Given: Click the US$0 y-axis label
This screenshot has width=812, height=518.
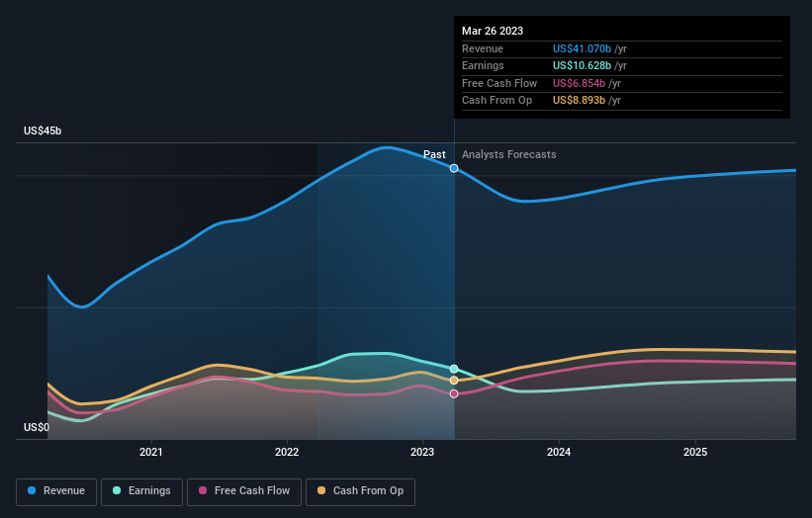Looking at the screenshot, I should pos(37,427).
